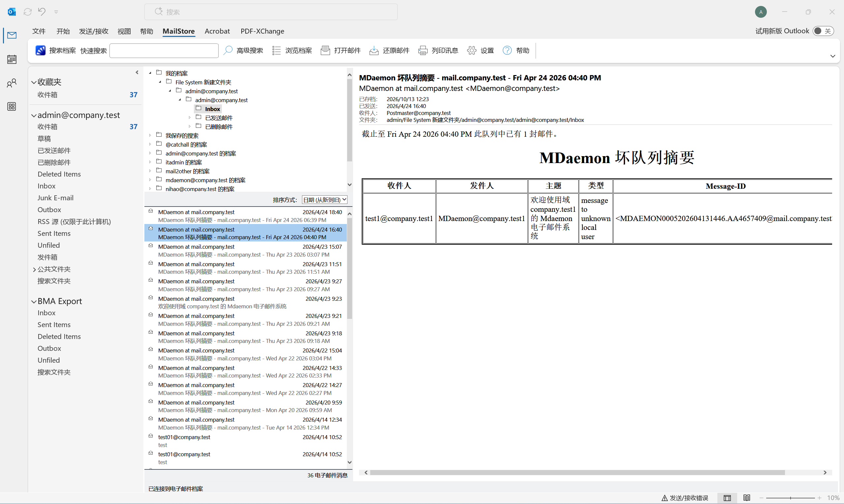
Task: Open MailStore 帮助 help
Action: (516, 50)
